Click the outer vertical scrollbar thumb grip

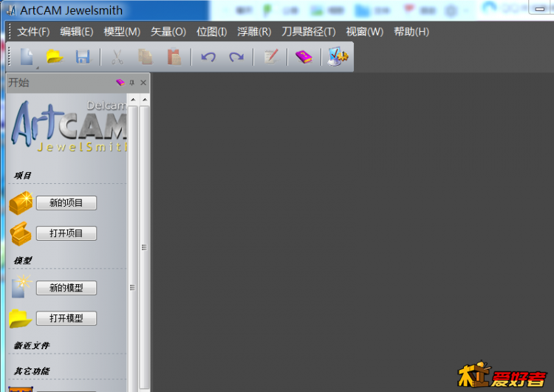tap(144, 247)
